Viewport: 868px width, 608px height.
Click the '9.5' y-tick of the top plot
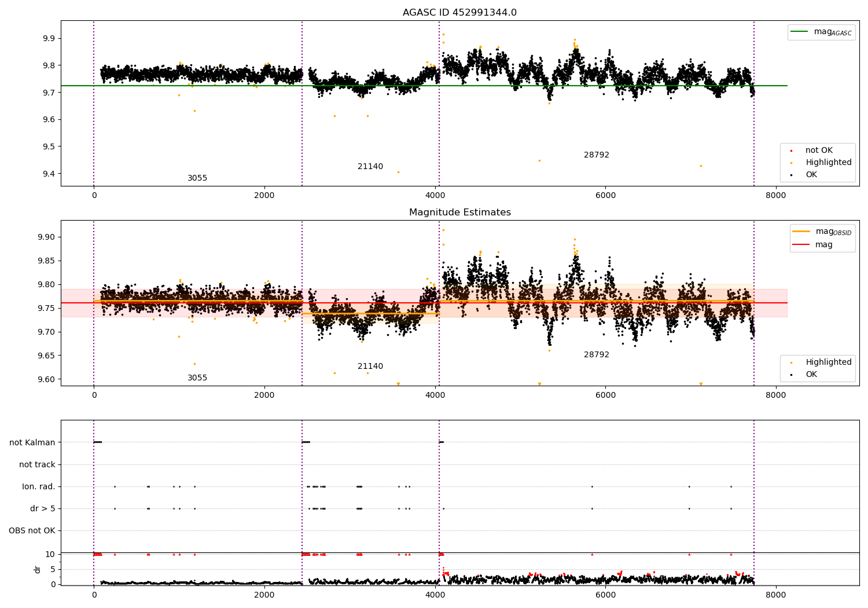pyautogui.click(x=49, y=147)
